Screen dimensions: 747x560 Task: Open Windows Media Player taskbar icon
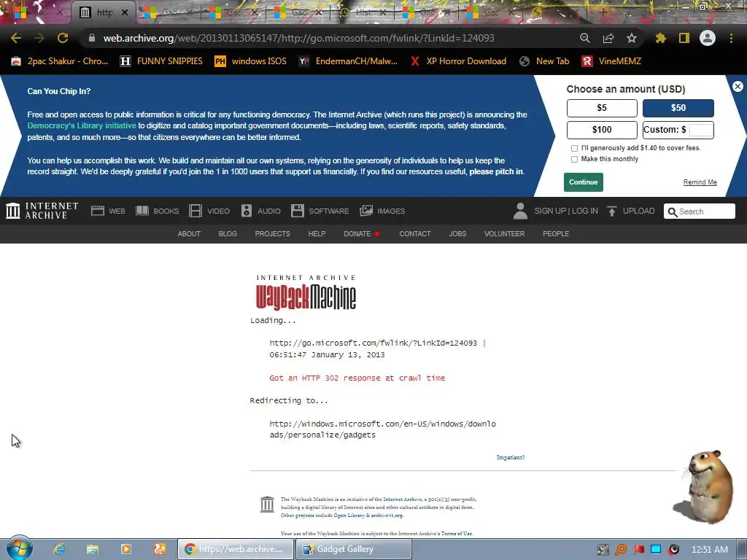pyautogui.click(x=125, y=549)
